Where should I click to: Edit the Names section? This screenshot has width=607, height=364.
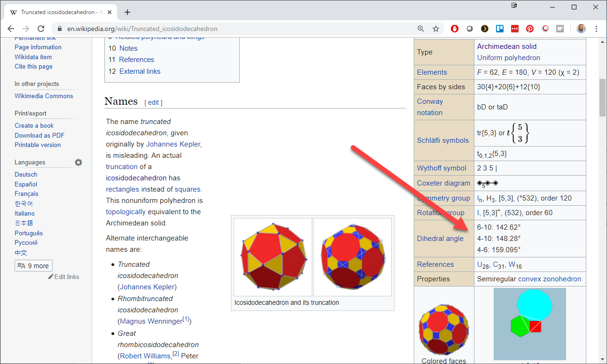pyautogui.click(x=153, y=102)
